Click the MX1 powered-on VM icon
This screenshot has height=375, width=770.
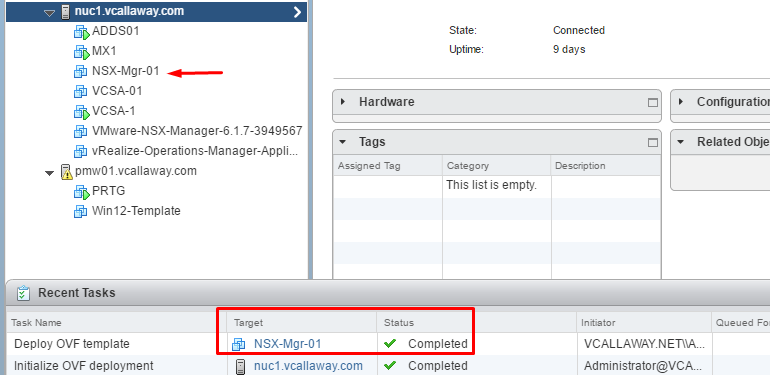(x=82, y=52)
